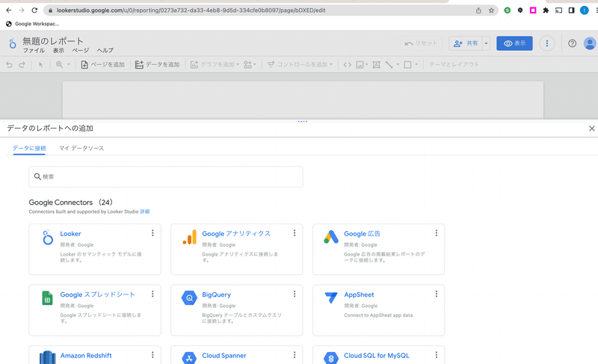Click the 詳細 link under Google Connectors
The height and width of the screenshot is (364, 598).
145,212
